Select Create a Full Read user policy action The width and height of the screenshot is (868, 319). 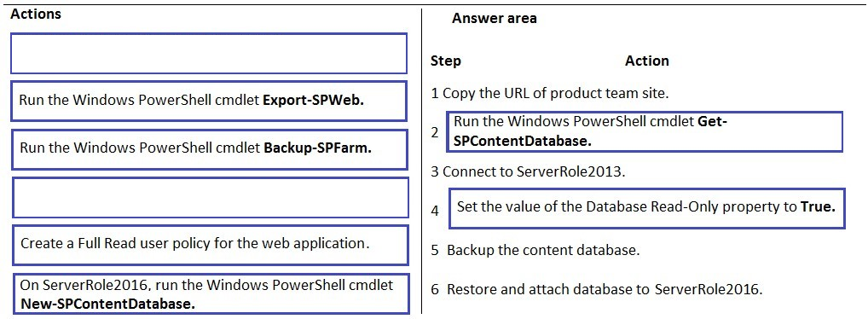(x=211, y=244)
